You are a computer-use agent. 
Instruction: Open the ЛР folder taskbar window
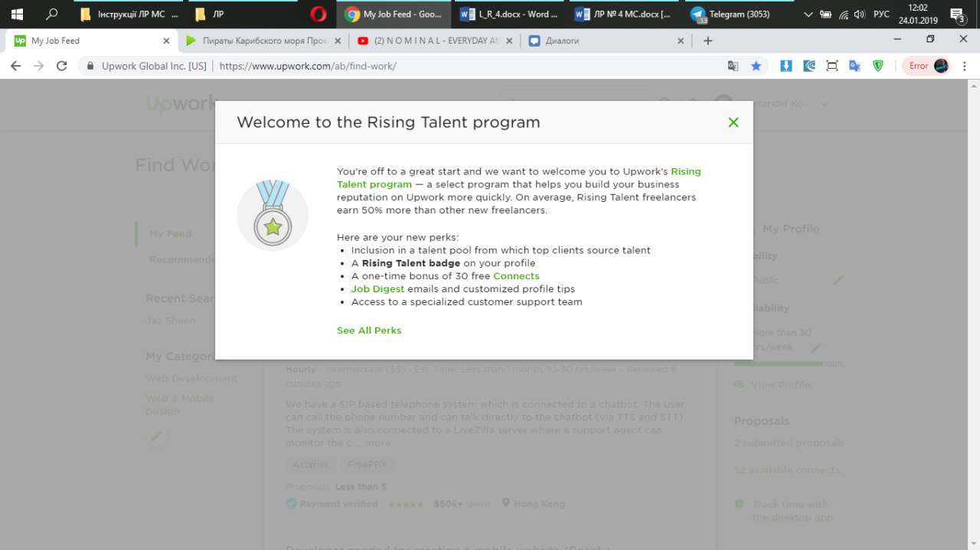coord(243,14)
